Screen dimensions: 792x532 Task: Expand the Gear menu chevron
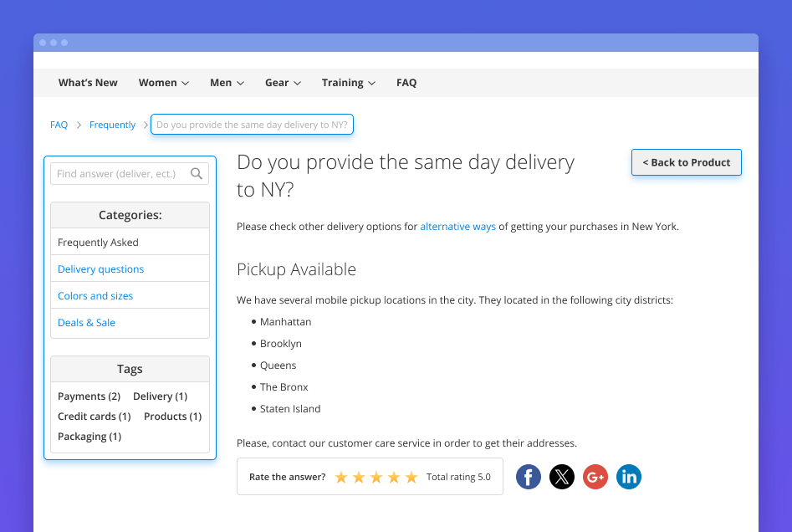[298, 84]
